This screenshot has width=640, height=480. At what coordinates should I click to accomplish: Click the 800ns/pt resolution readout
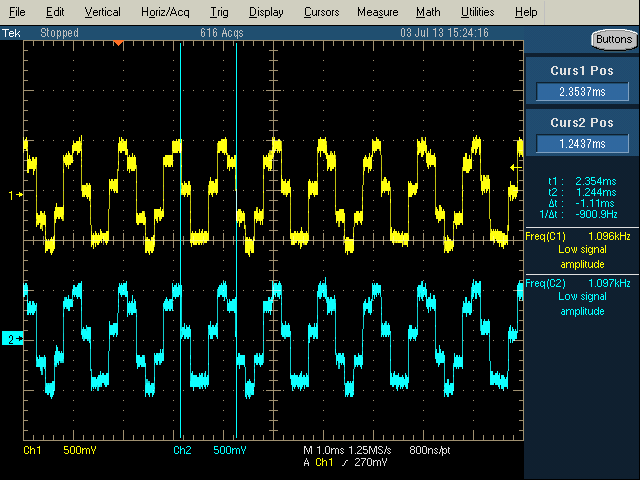pyautogui.click(x=429, y=450)
